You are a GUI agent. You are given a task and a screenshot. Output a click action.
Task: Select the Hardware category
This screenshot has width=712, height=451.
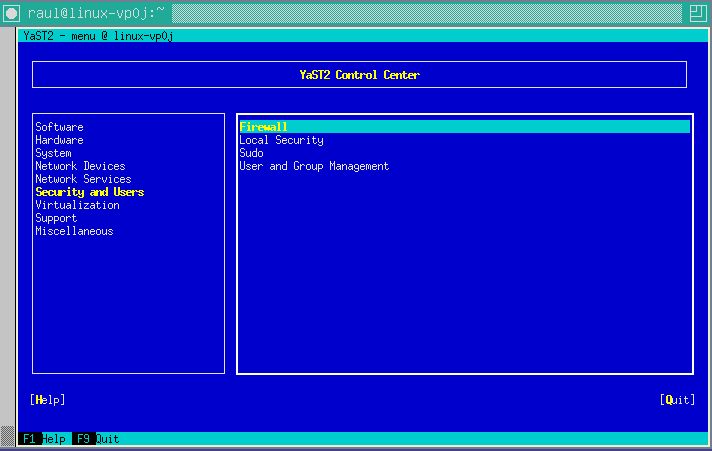pos(59,140)
